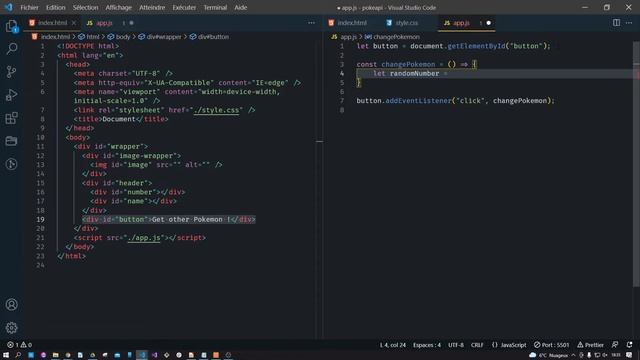Open the Affichage menu
Screen dimensions: 640x360
(118, 7)
